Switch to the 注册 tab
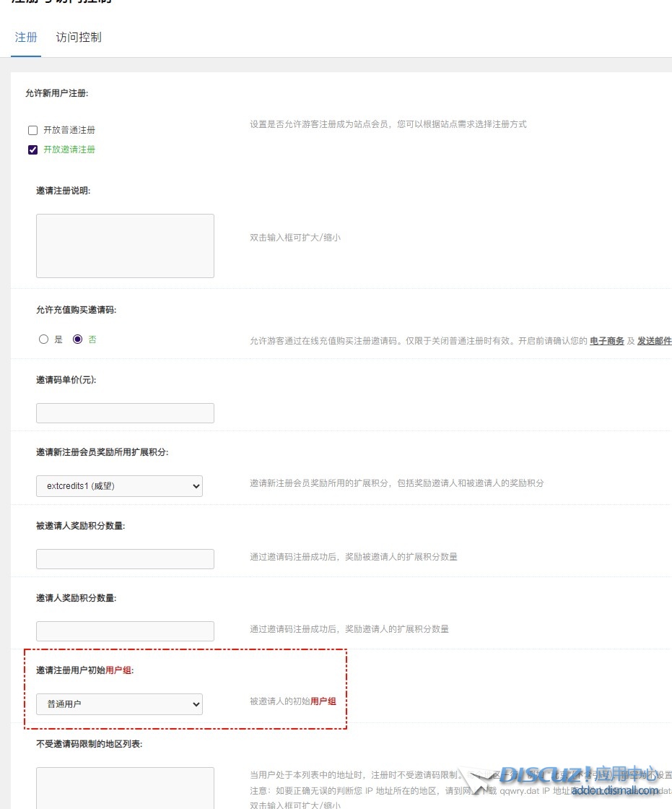 click(26, 37)
